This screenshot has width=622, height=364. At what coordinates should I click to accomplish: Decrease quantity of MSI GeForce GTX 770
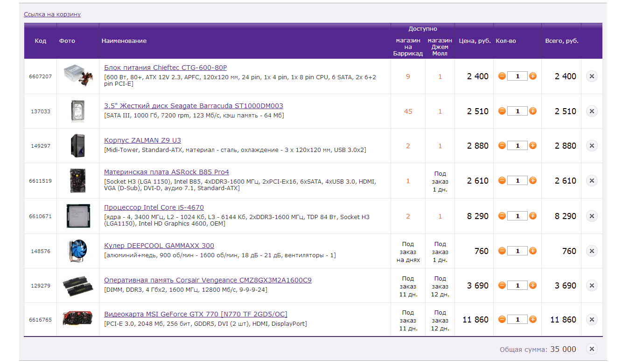coord(502,319)
